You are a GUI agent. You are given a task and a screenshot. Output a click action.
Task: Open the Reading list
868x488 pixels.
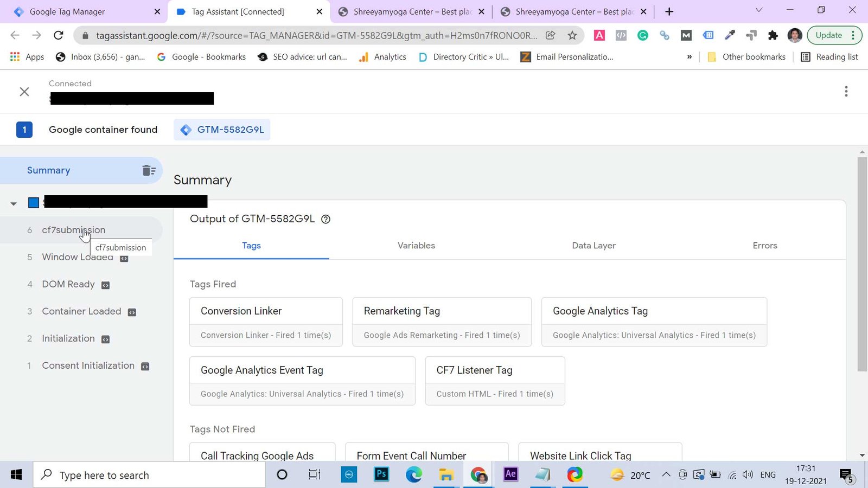point(829,57)
